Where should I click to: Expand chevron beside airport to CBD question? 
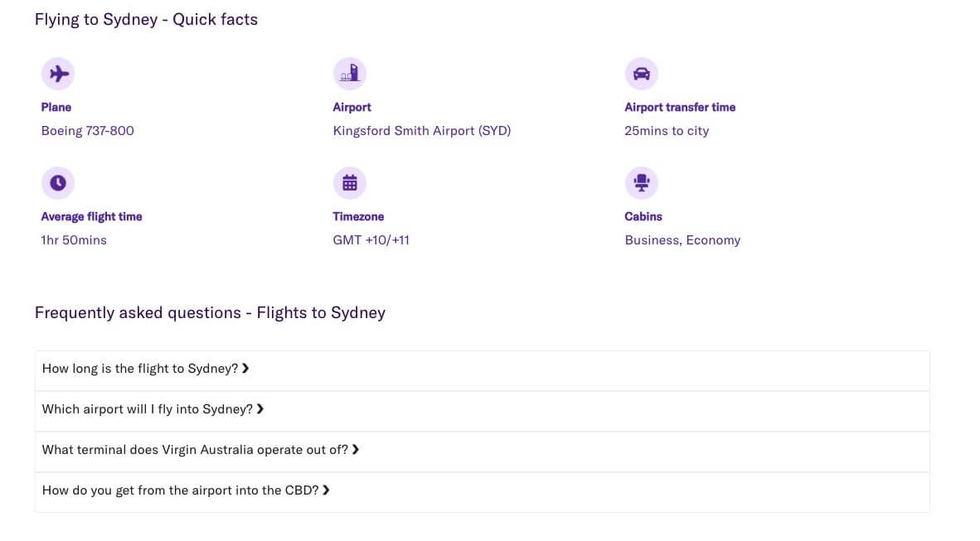(x=327, y=490)
